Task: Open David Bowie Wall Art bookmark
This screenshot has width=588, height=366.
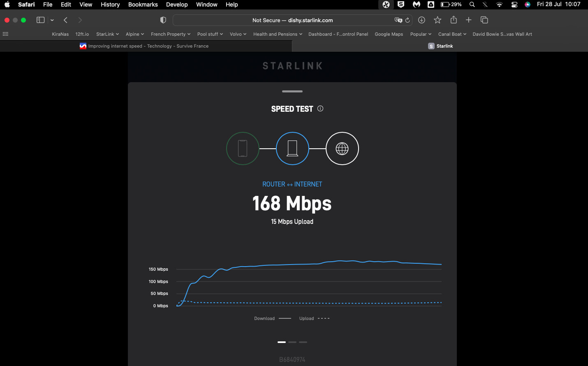Action: 502,34
